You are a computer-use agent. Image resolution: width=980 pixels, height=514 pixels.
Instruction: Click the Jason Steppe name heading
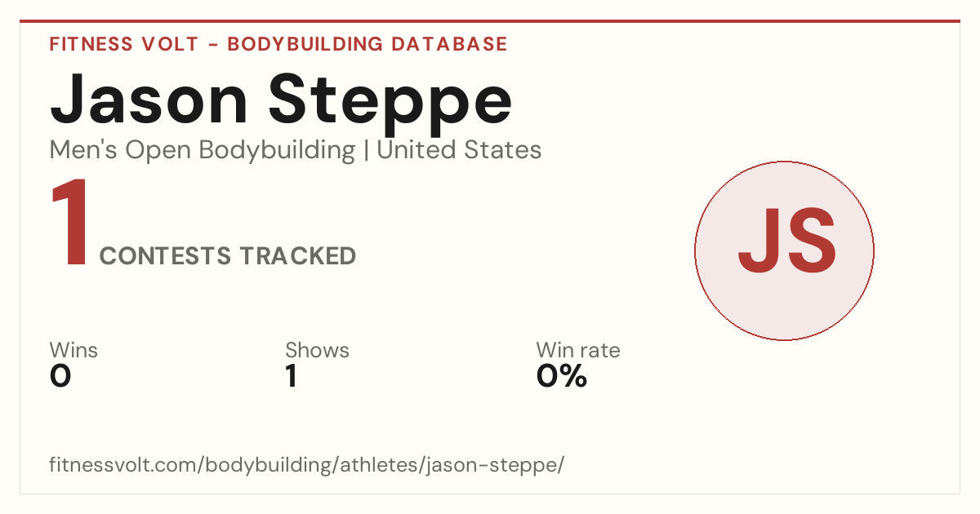[281, 99]
